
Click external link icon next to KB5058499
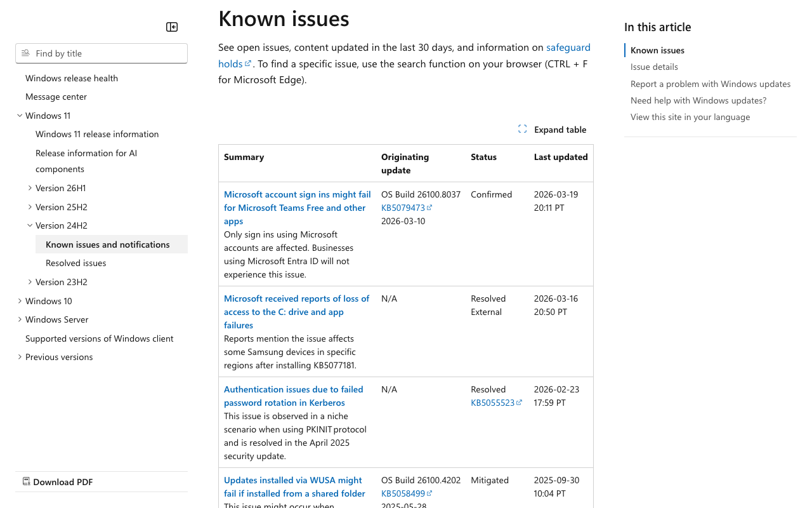(x=430, y=493)
